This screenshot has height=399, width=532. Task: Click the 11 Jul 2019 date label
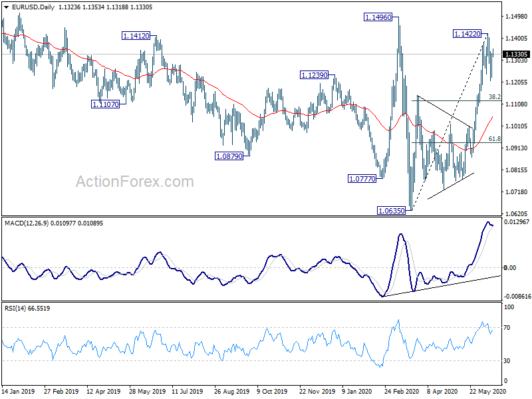[x=188, y=391]
